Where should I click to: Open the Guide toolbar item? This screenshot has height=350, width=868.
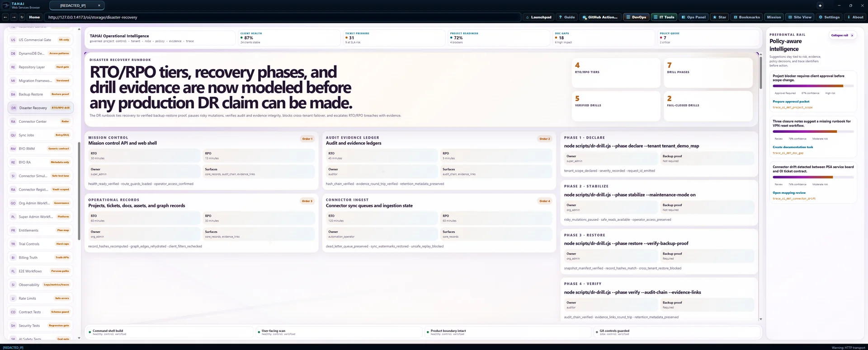click(566, 17)
